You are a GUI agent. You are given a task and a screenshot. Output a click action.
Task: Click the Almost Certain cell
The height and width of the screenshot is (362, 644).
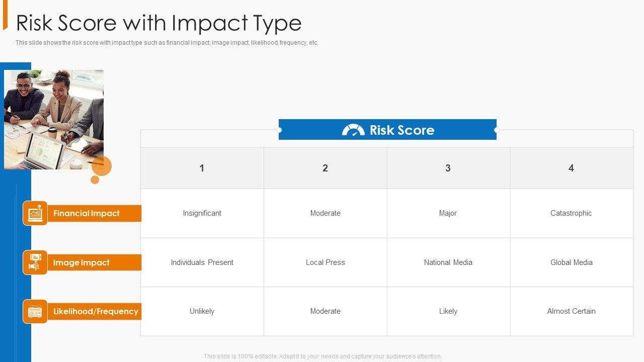pyautogui.click(x=571, y=311)
